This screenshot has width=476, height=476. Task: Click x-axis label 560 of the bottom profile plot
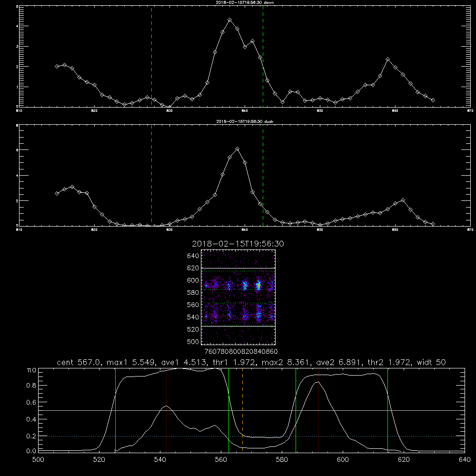click(221, 460)
